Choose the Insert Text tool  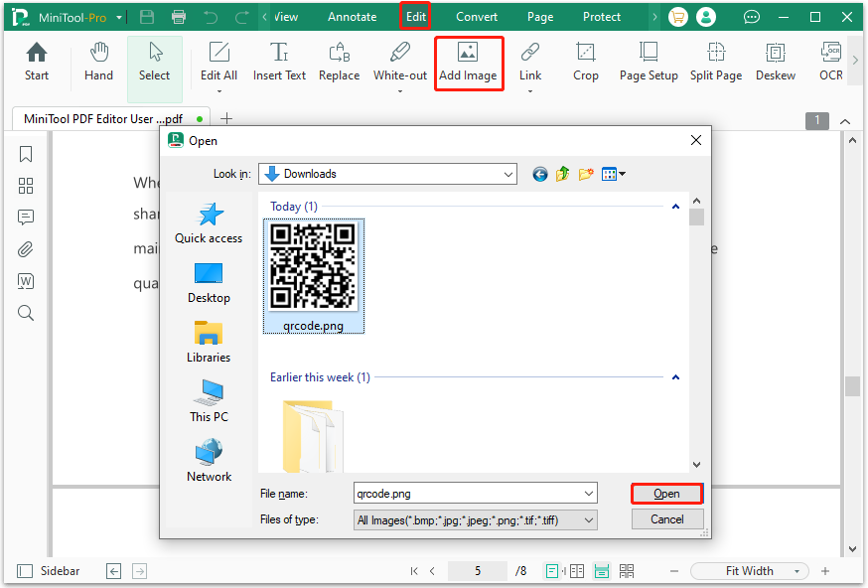pyautogui.click(x=279, y=62)
